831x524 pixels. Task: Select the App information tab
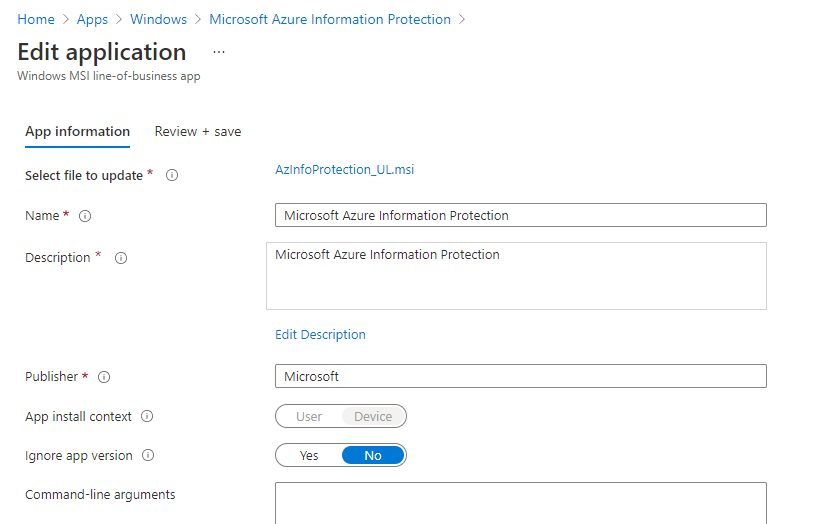click(77, 131)
